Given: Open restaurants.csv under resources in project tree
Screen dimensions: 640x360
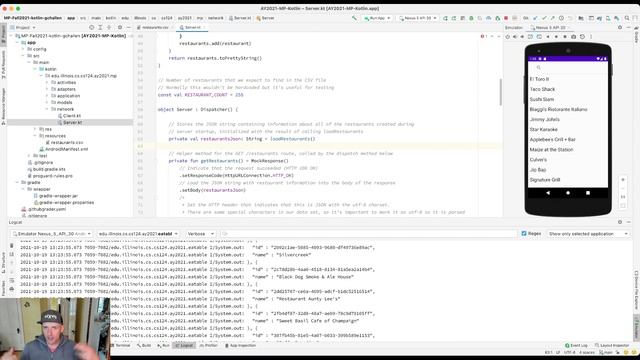Looking at the screenshot, I should coord(67,142).
